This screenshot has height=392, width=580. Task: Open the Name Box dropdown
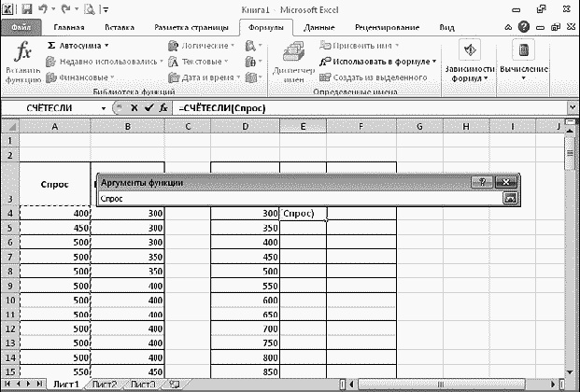104,108
